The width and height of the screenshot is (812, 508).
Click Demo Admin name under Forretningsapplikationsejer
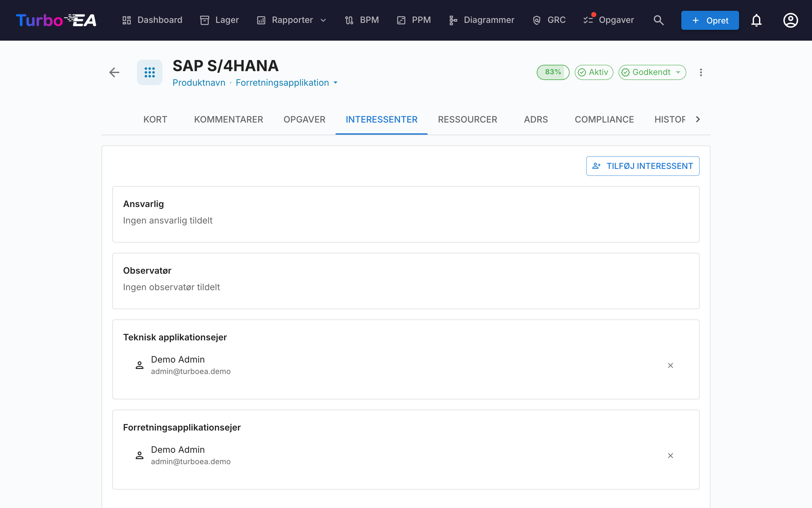point(178,450)
